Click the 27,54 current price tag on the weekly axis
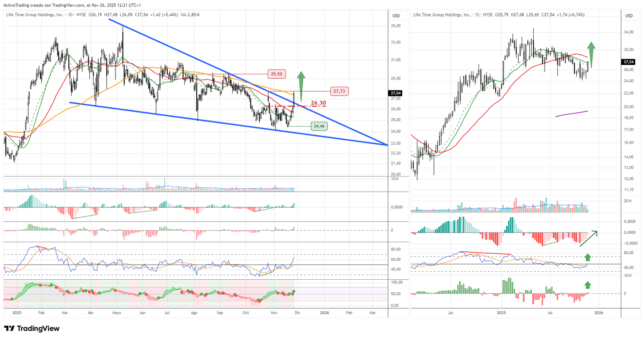644x339 pixels. [x=628, y=62]
